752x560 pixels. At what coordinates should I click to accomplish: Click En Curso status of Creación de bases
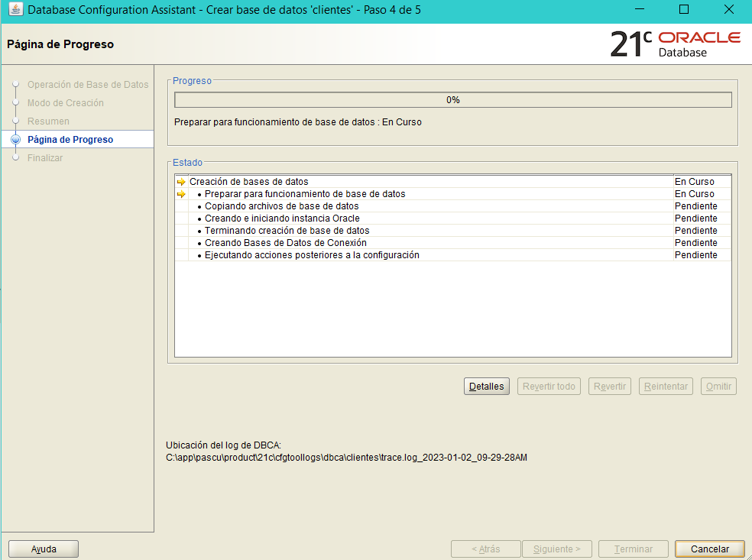coord(694,182)
